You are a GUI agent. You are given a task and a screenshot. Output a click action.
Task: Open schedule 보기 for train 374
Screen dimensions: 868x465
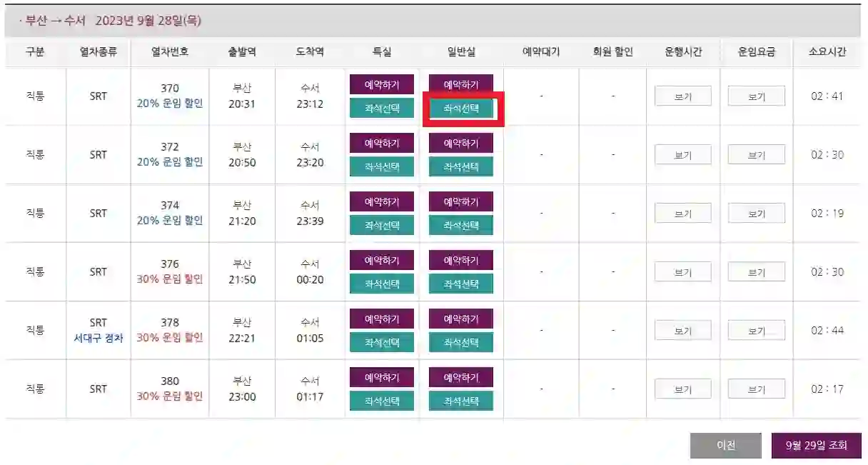(682, 212)
